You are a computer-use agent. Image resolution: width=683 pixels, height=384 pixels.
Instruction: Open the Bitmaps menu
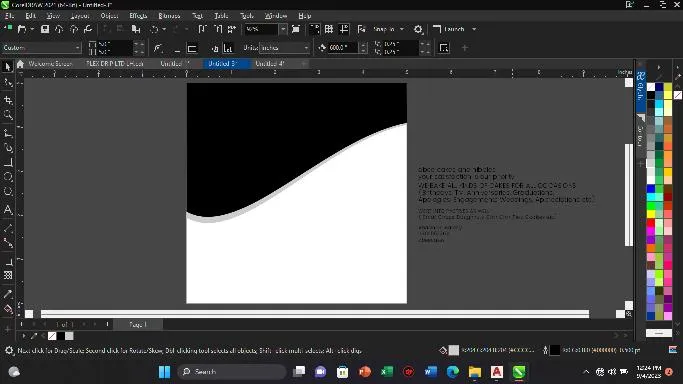[169, 16]
